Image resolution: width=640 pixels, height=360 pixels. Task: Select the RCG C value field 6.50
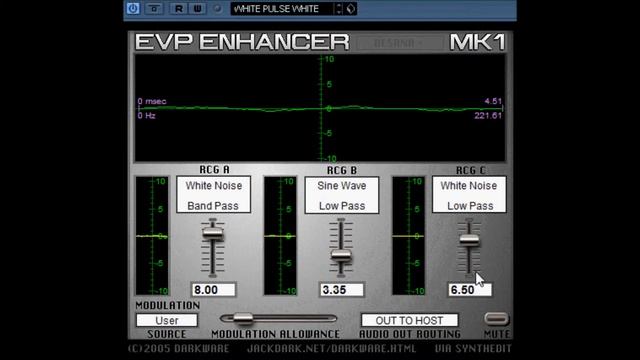(470, 290)
